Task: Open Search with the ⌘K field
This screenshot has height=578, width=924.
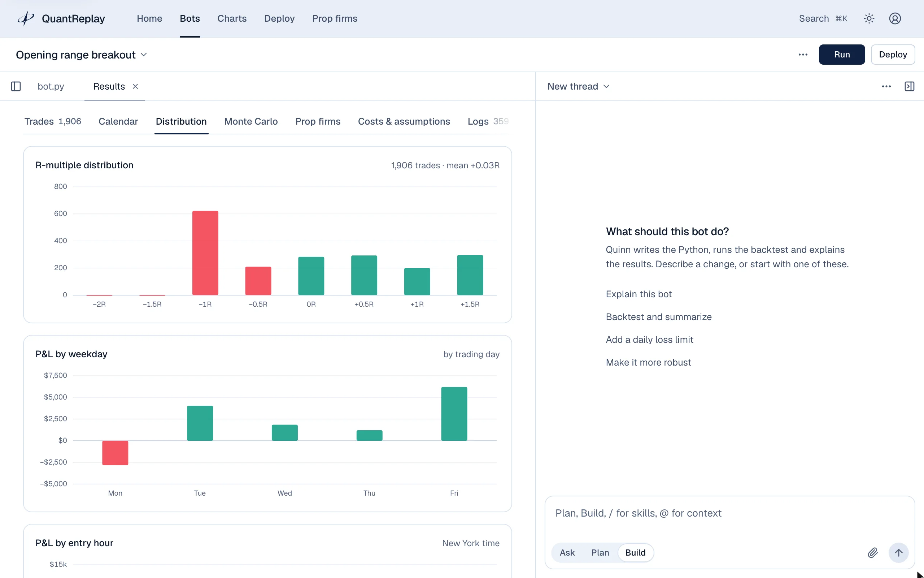Action: [823, 18]
